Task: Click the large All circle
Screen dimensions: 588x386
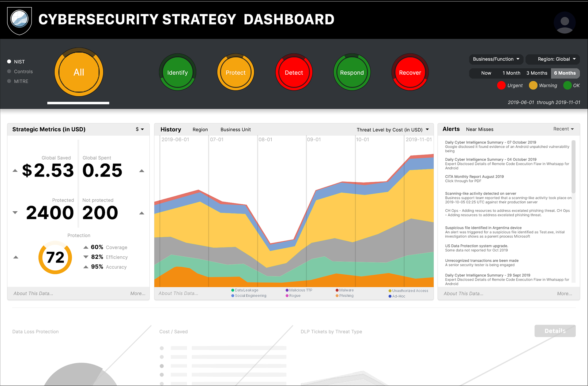Action: [x=79, y=72]
